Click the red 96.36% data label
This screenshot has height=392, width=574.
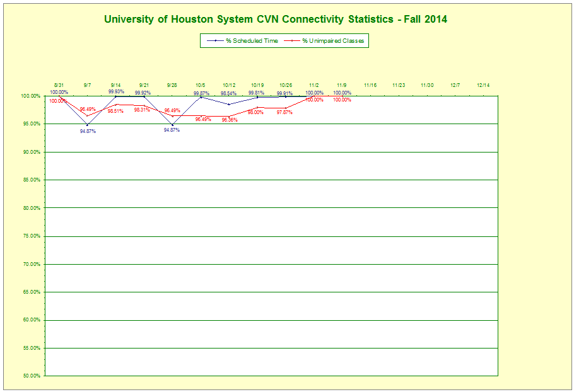coord(230,120)
